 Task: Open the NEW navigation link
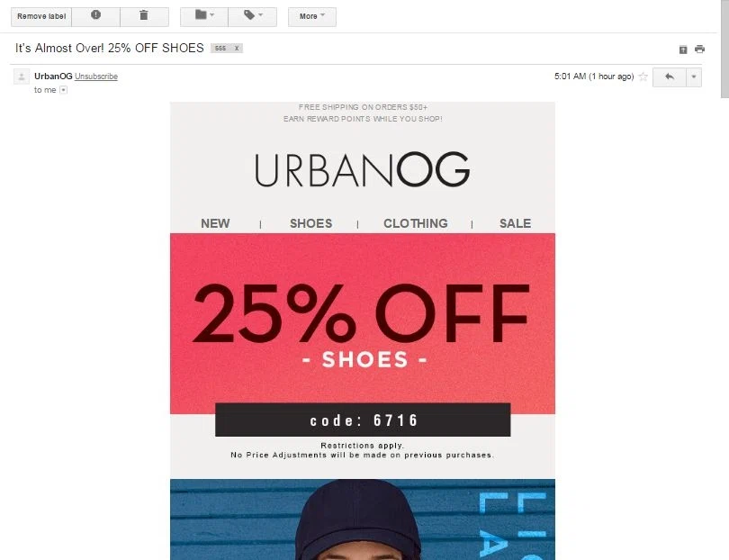click(x=215, y=223)
